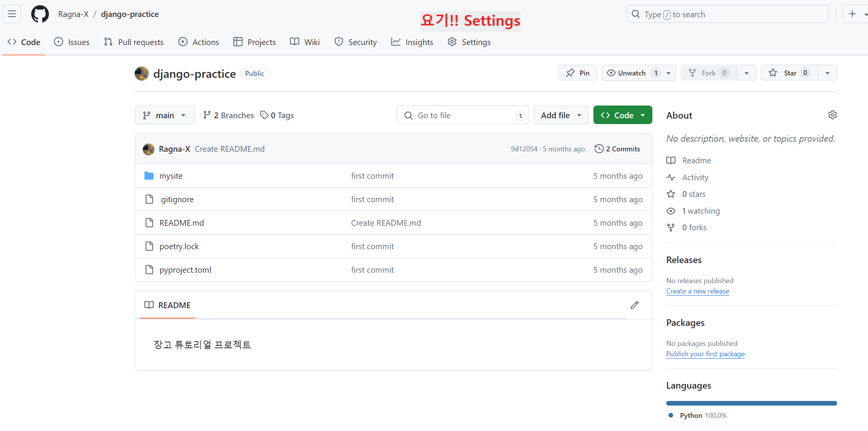Image resolution: width=868 pixels, height=431 pixels.
Task: Open the hamburger navigation menu
Action: click(12, 14)
